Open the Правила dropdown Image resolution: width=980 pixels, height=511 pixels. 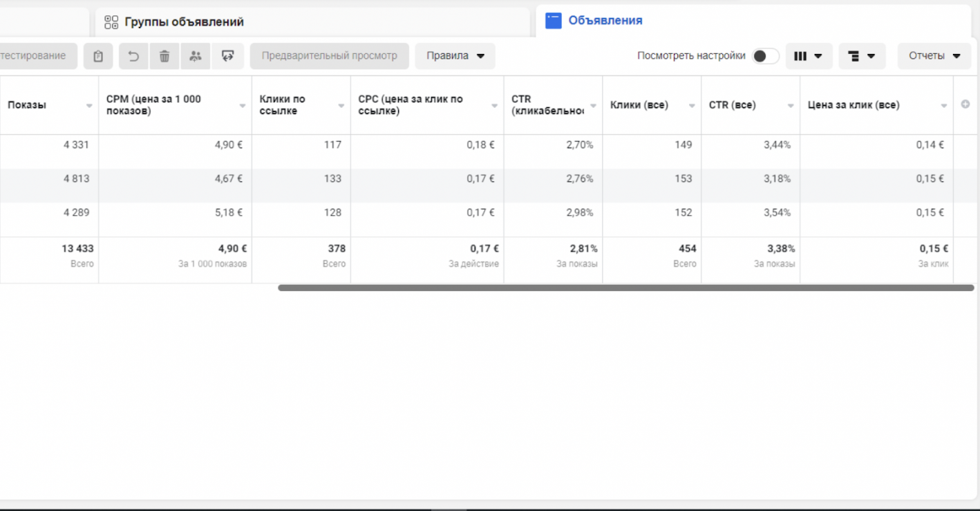pos(455,56)
